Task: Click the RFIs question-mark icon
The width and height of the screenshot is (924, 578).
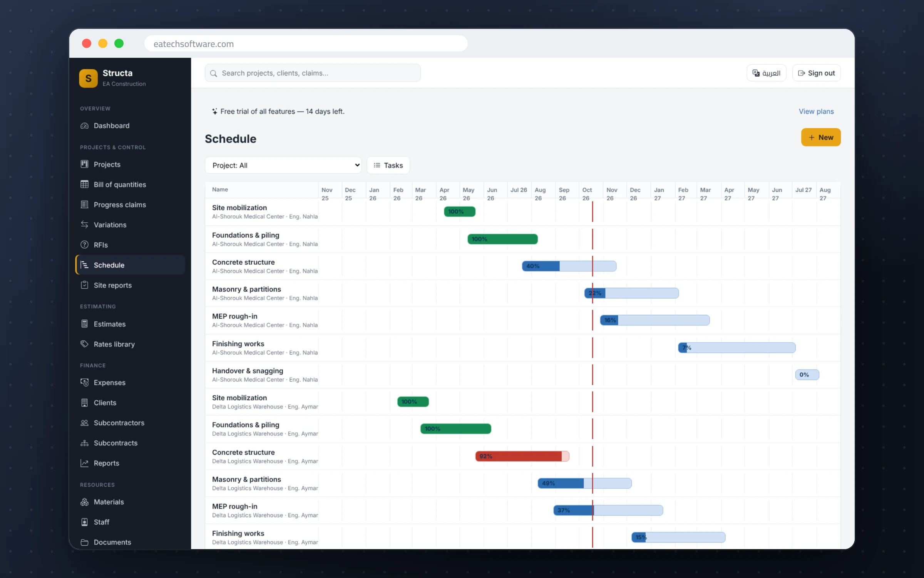Action: pyautogui.click(x=84, y=245)
